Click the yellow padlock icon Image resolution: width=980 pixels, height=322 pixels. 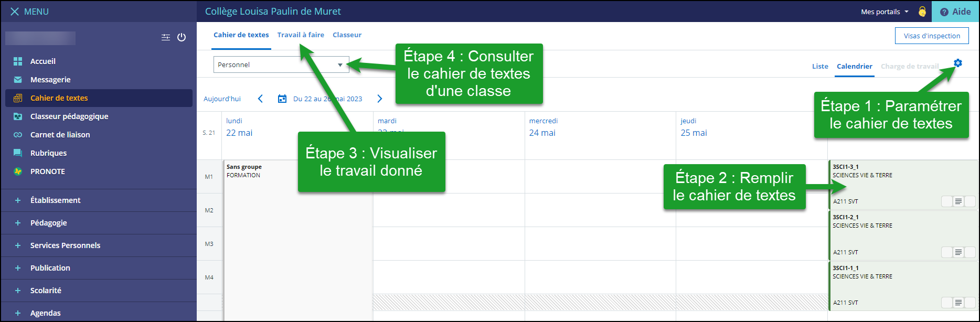click(x=922, y=12)
